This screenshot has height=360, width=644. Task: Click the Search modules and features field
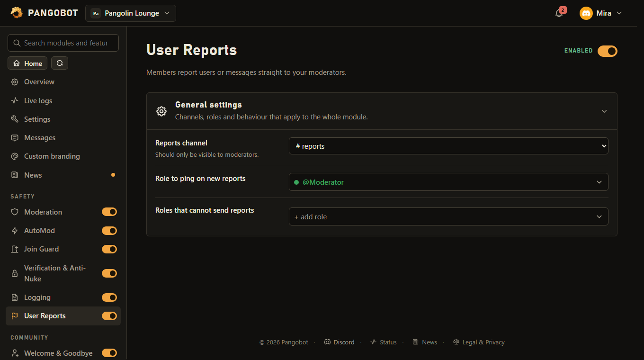click(x=63, y=43)
